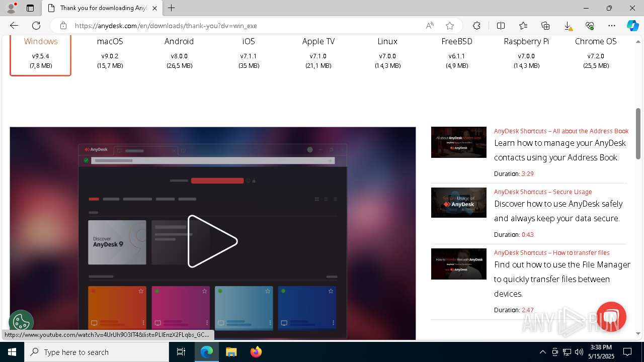Click the 0:43 duration text
The width and height of the screenshot is (644, 362).
(x=527, y=234)
